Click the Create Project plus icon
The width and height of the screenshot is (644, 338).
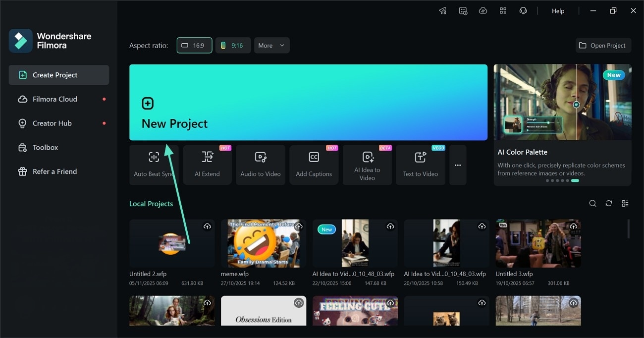(x=22, y=75)
